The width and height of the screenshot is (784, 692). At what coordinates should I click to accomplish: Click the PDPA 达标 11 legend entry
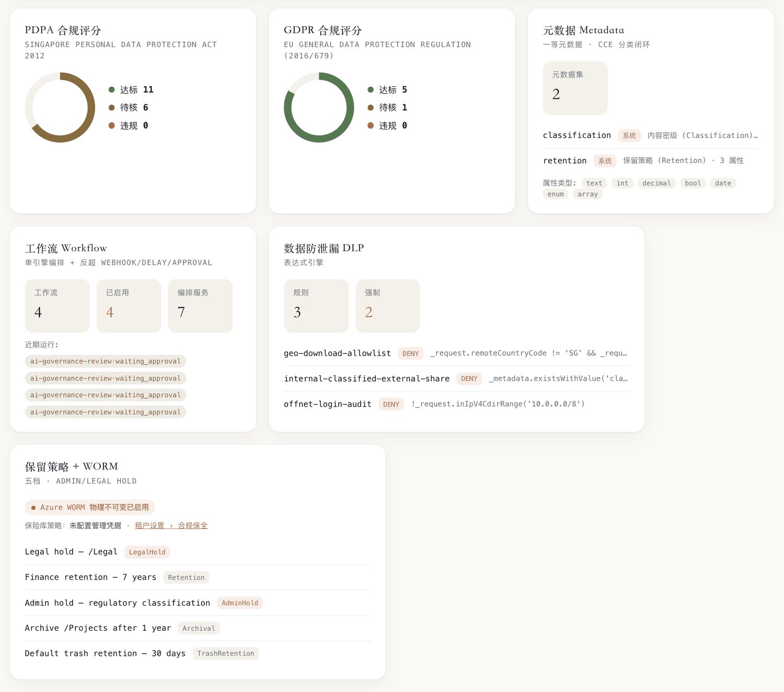(131, 90)
